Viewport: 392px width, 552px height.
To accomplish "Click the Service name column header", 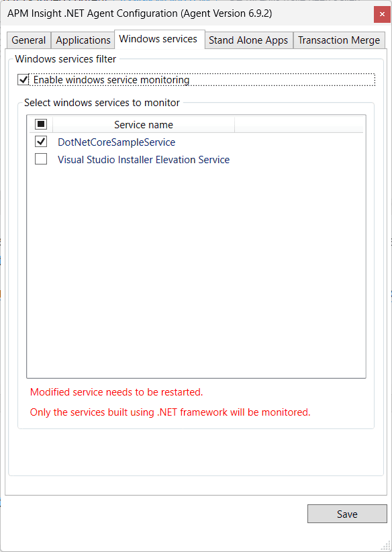I will (x=144, y=125).
